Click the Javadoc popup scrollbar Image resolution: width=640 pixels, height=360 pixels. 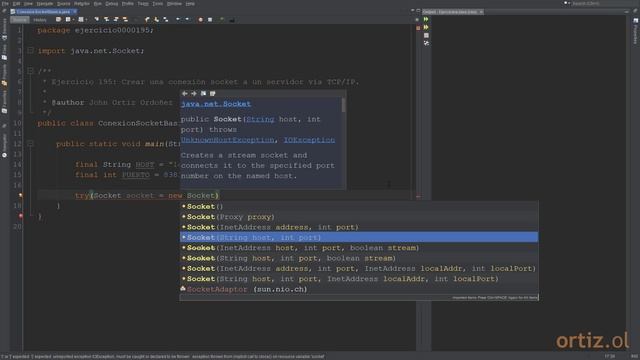coord(344,105)
